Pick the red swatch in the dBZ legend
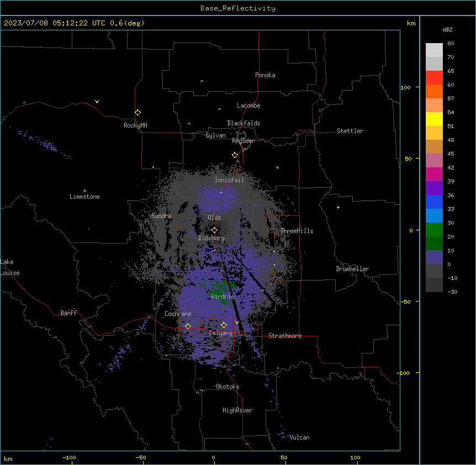This screenshot has width=476, height=465. (434, 77)
